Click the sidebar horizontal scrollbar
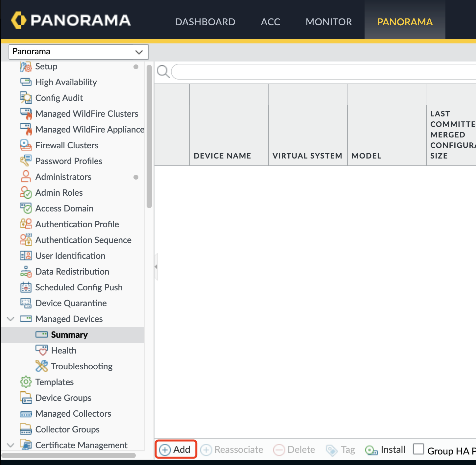This screenshot has height=465, width=476. pyautogui.click(x=69, y=455)
